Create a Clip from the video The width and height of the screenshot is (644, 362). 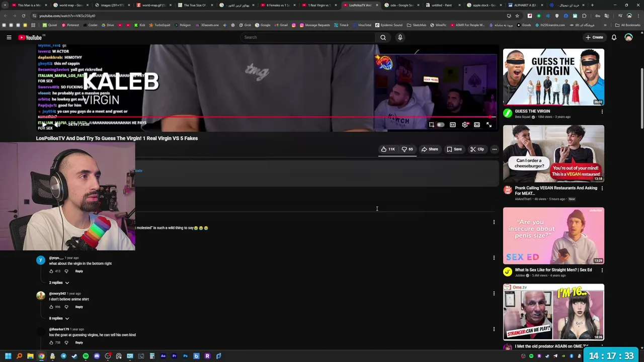[477, 149]
